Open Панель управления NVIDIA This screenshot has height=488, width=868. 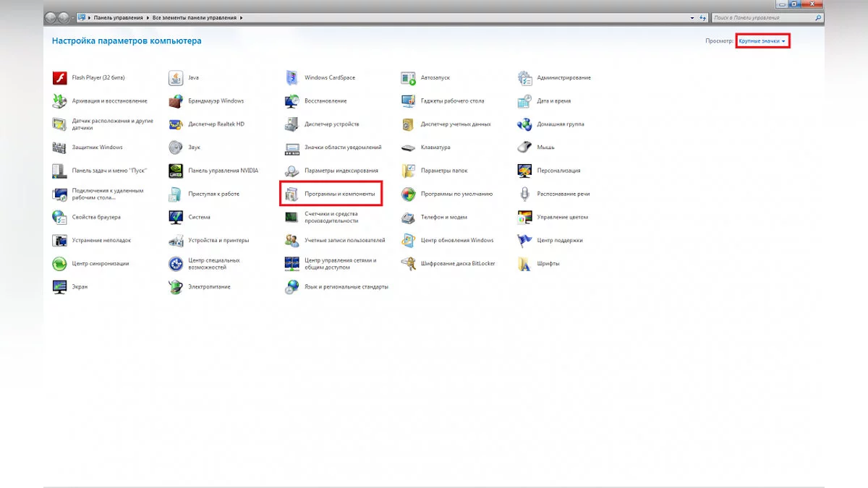(x=223, y=171)
